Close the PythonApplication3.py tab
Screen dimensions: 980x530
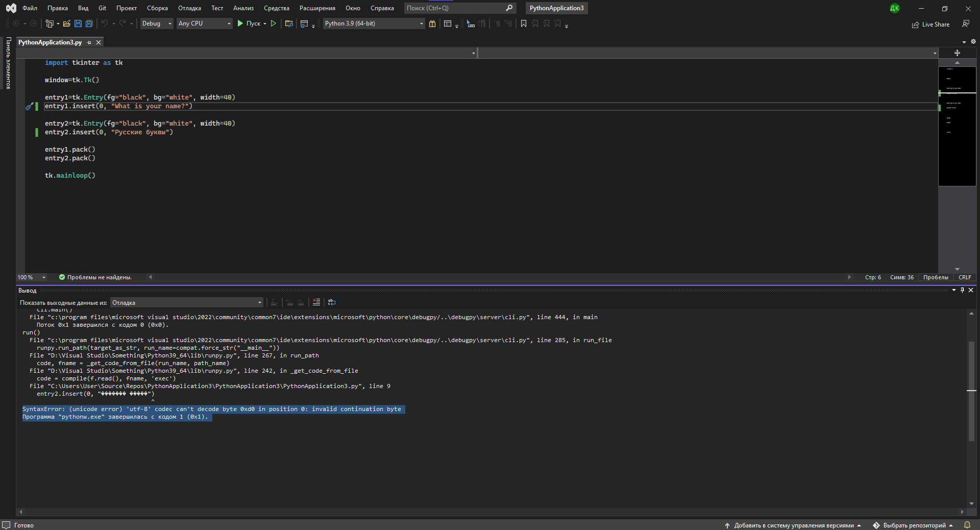coord(99,42)
